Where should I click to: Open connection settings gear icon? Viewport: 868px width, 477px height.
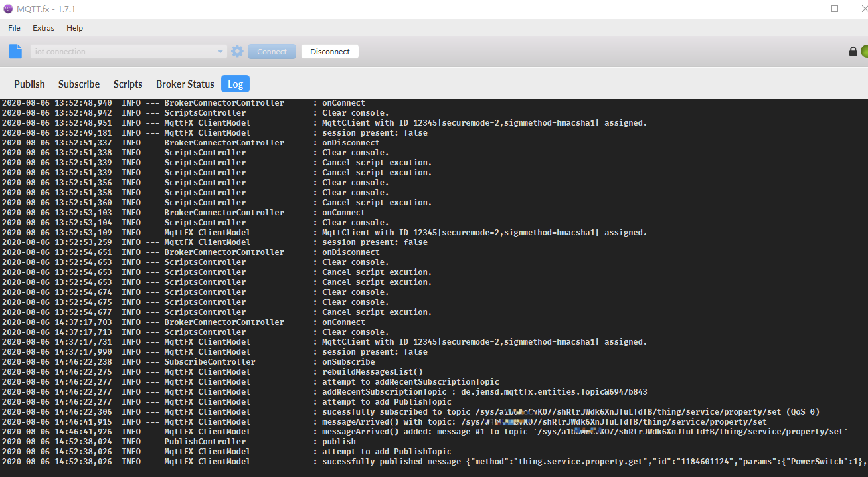(237, 51)
